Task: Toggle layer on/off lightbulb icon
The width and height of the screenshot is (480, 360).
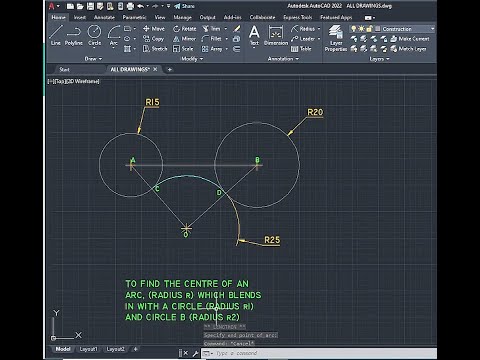Action: (x=354, y=29)
